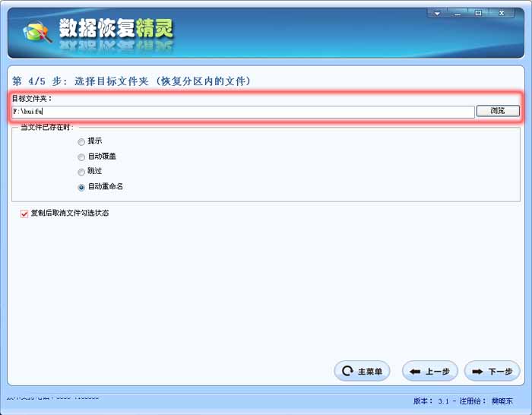This screenshot has height=415, width=532.
Task: Click the left arrow icon on 上一步
Action: click(x=415, y=372)
